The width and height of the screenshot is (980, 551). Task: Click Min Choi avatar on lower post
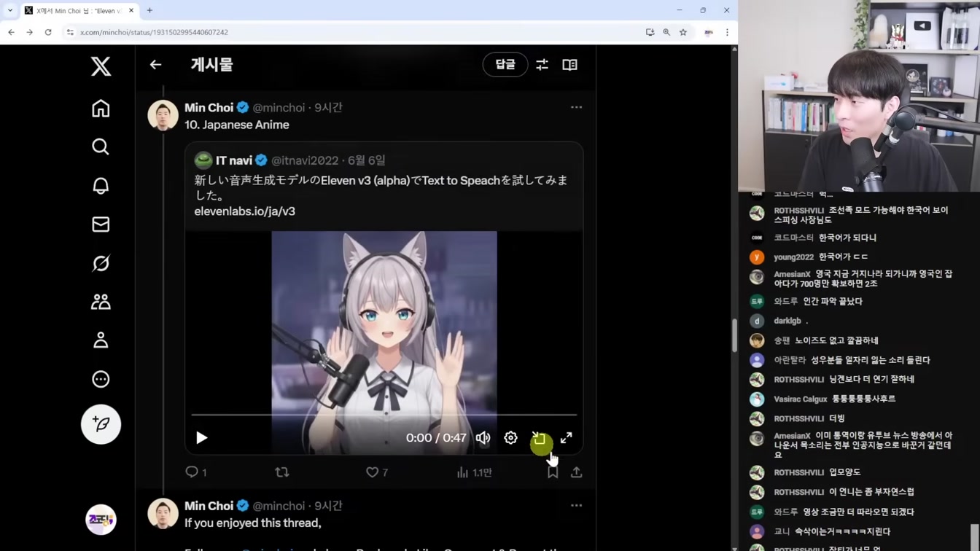pos(163,513)
